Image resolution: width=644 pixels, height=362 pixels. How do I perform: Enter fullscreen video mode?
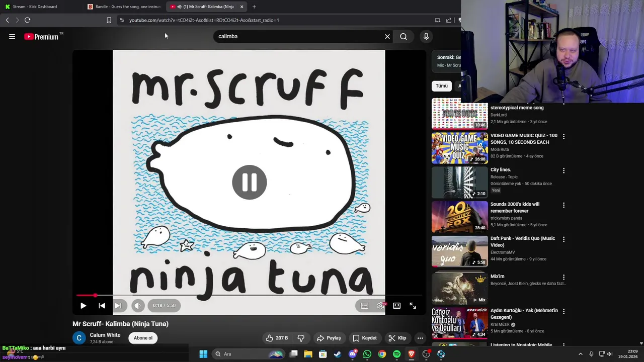(413, 305)
